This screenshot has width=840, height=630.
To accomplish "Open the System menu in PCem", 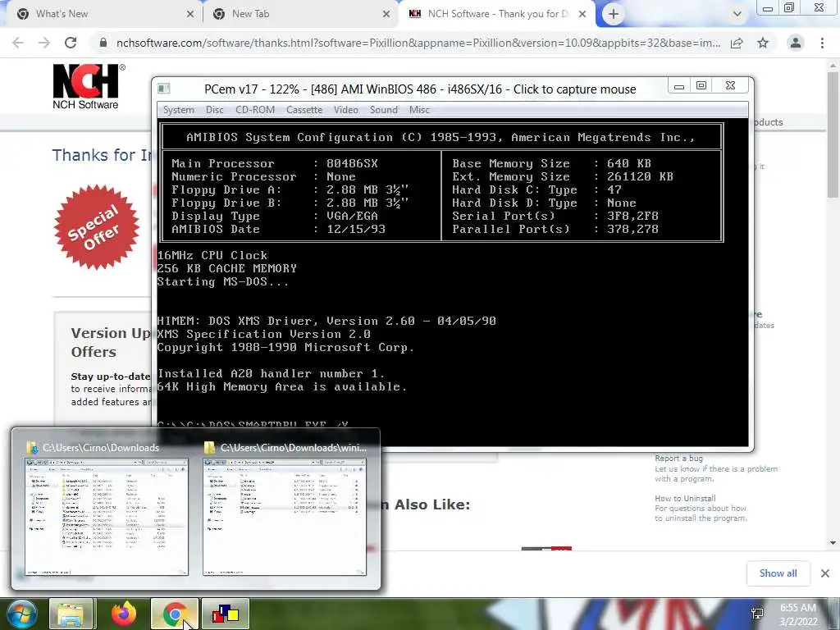I will pos(178,110).
